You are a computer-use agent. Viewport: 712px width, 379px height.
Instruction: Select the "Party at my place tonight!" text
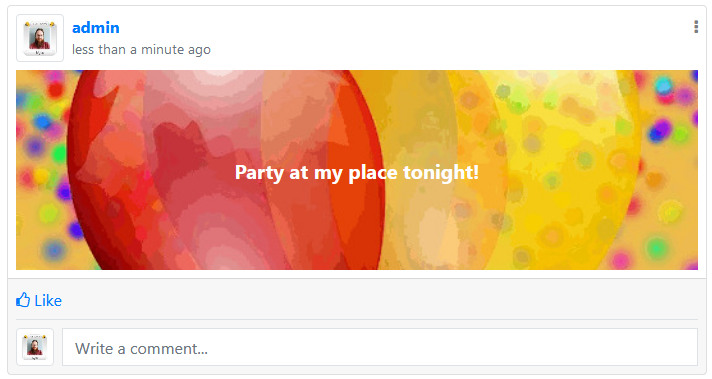[357, 172]
